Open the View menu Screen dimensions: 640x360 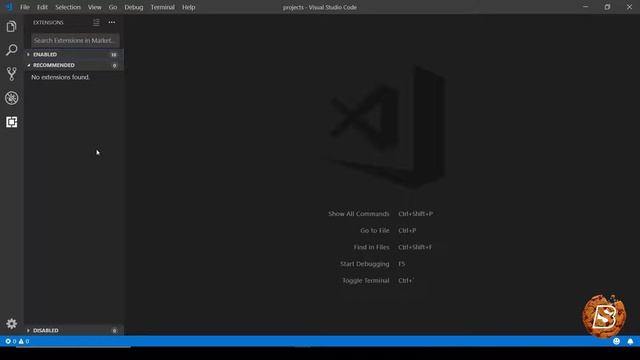click(94, 7)
